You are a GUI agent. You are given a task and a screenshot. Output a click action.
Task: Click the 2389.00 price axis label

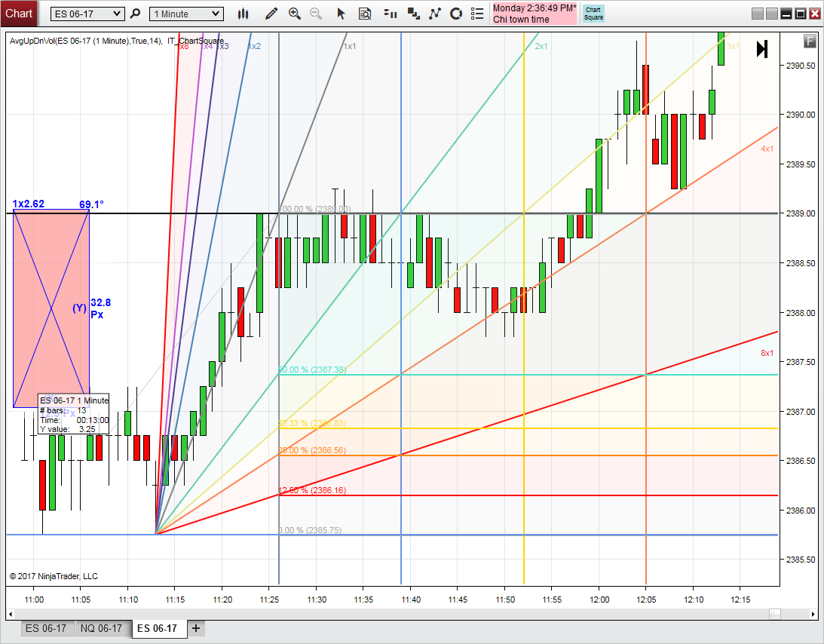pyautogui.click(x=801, y=213)
